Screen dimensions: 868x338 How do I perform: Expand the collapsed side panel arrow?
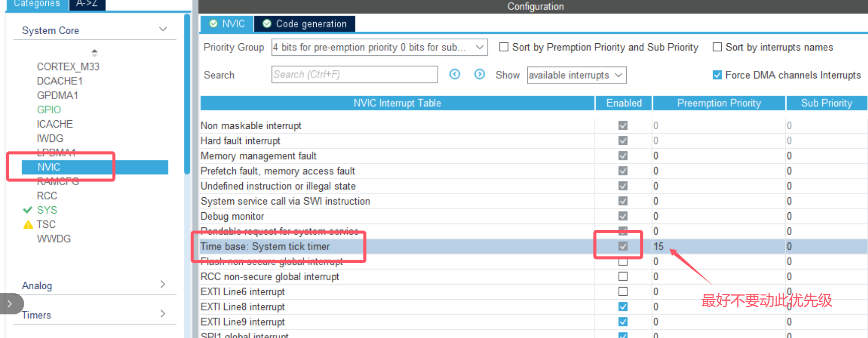[10, 304]
